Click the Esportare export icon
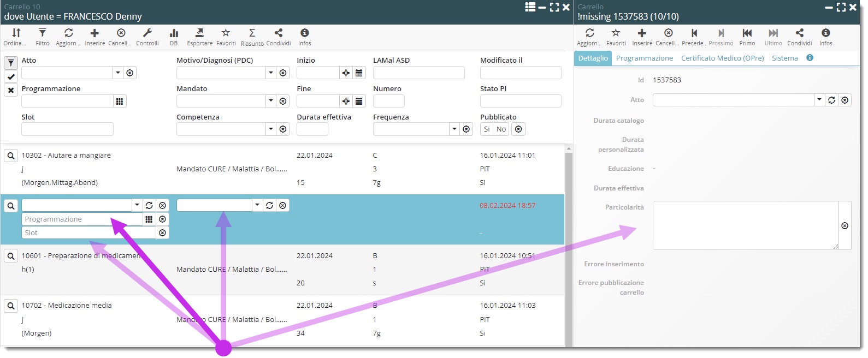Screen dimensions: 868x358 [x=199, y=34]
